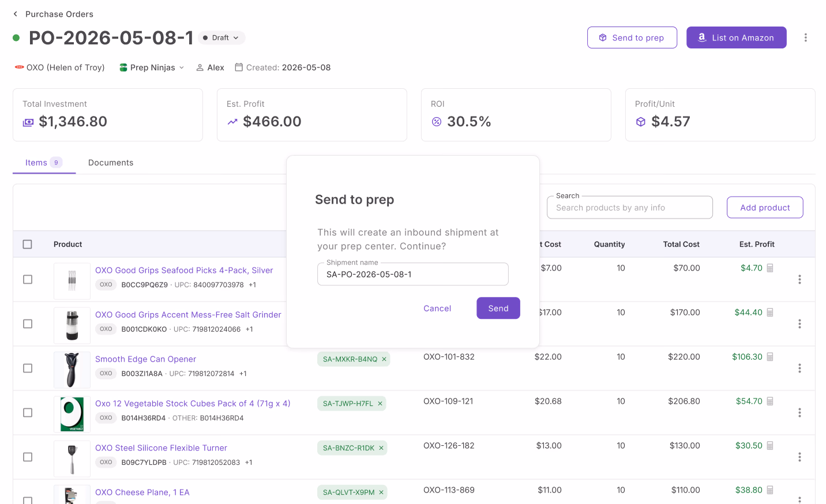Click the Add product button

coord(765,208)
